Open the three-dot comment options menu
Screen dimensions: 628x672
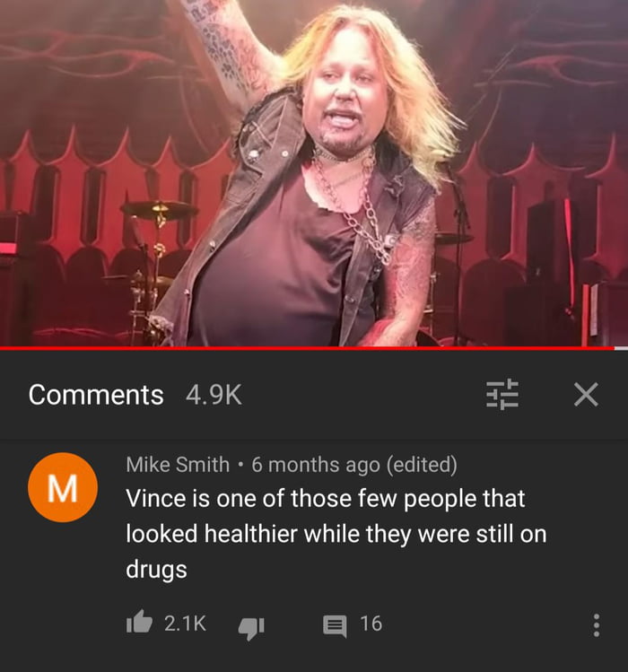pos(596,624)
